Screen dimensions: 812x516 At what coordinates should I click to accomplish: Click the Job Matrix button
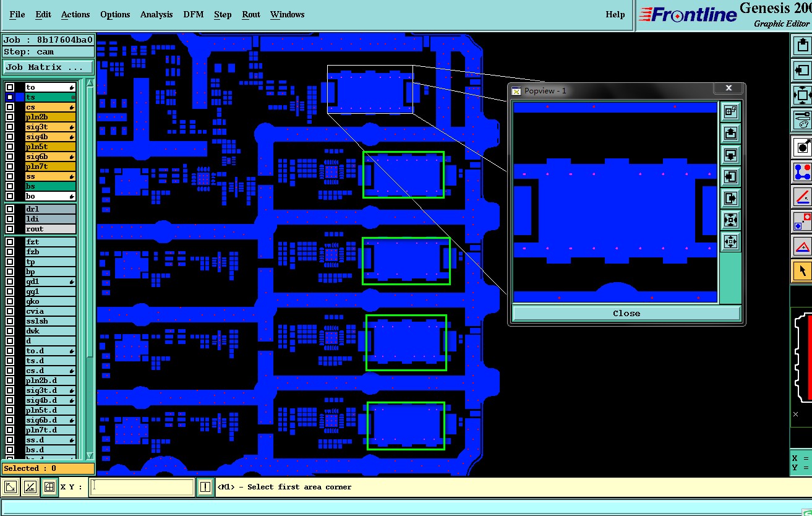click(x=48, y=67)
